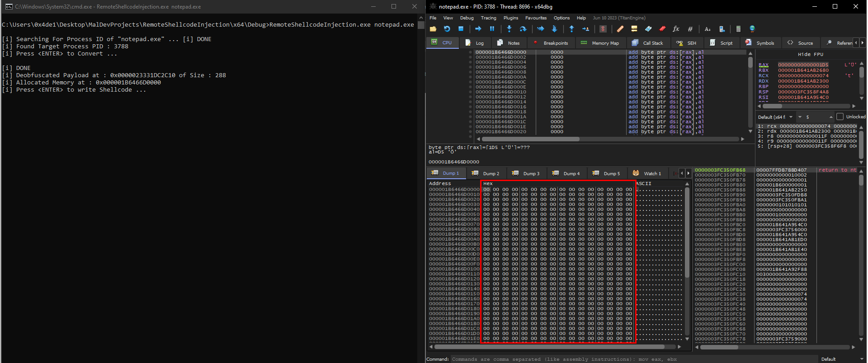
Task: Click the cmd.exe window title icon
Action: (9, 6)
